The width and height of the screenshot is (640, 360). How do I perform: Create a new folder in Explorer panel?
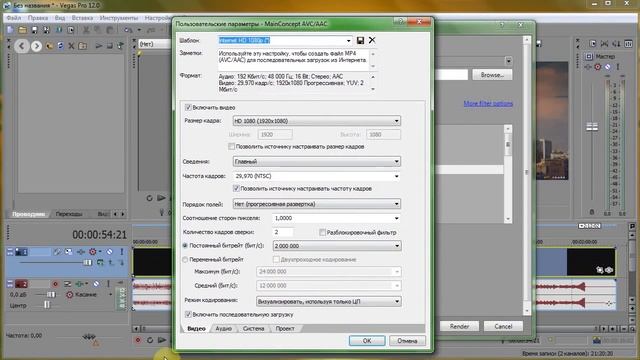pyautogui.click(x=82, y=46)
